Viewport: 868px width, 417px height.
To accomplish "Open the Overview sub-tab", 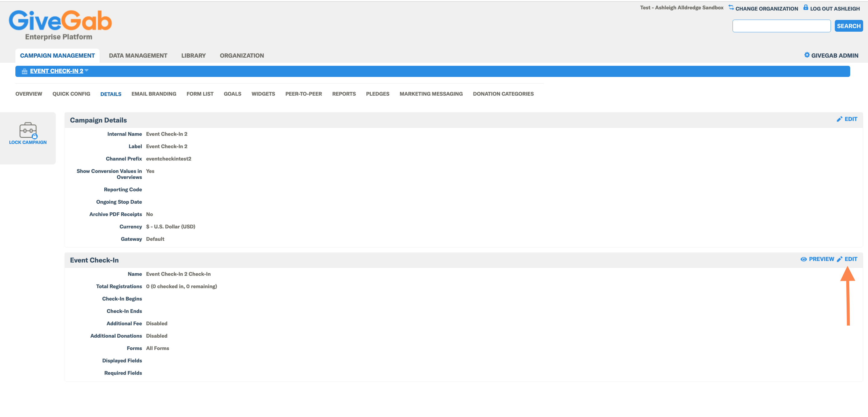I will coord(29,94).
